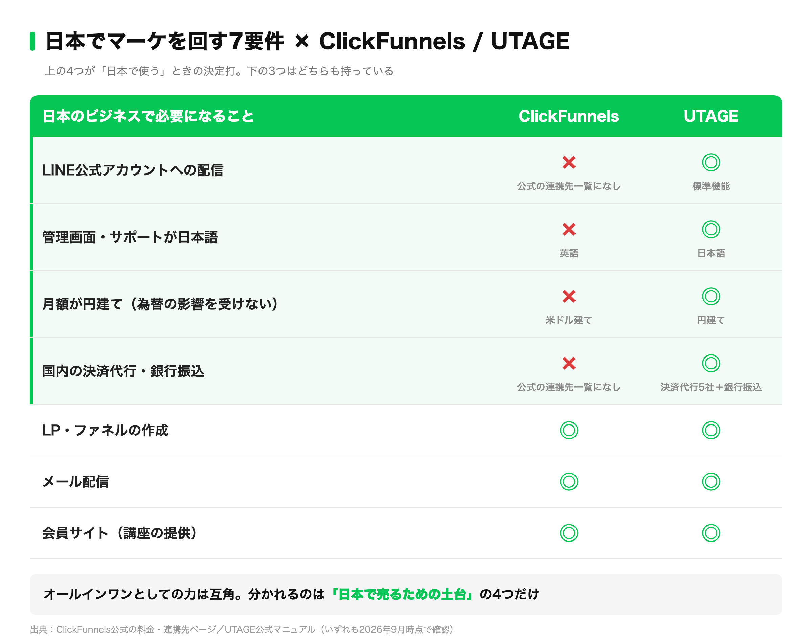Select the row label LP・ファネルの作成

click(x=105, y=430)
